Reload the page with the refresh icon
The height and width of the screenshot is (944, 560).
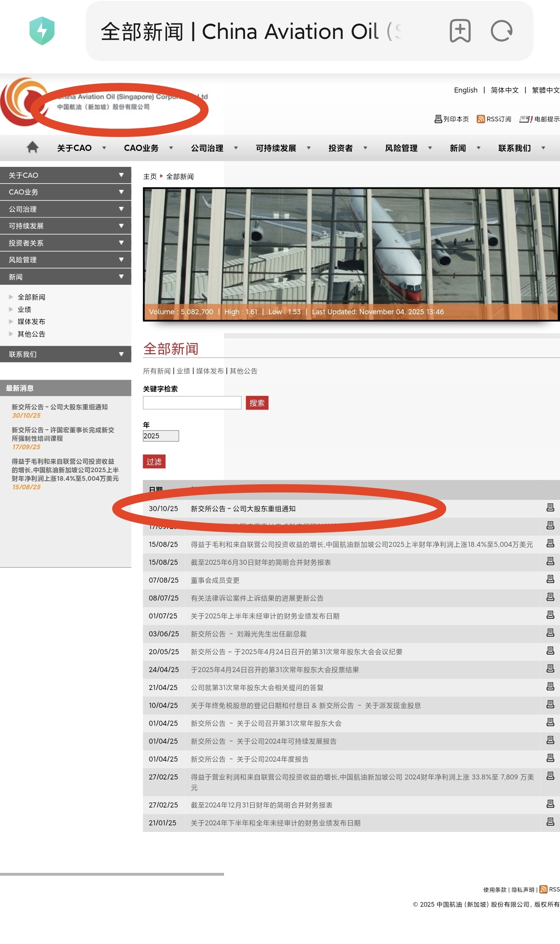[x=502, y=31]
